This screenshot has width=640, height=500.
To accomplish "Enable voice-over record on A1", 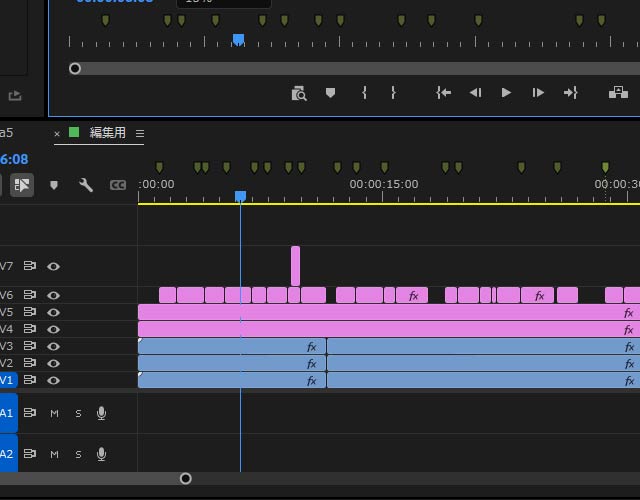I will pos(101,413).
